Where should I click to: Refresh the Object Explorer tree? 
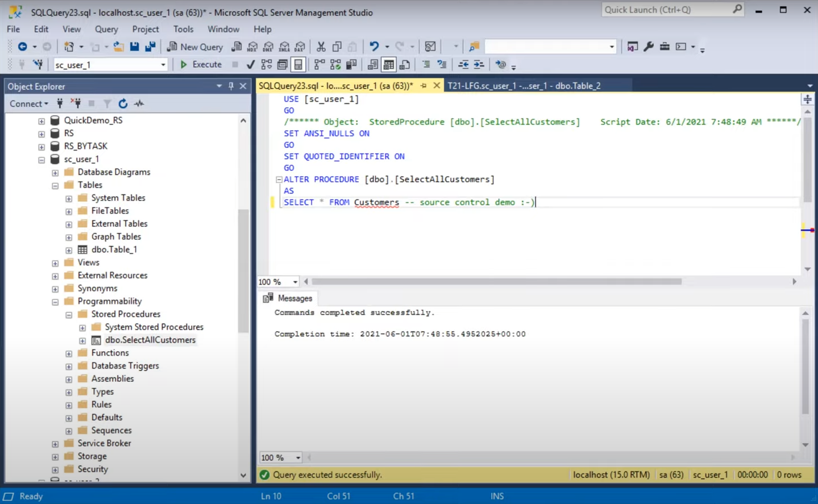tap(123, 103)
